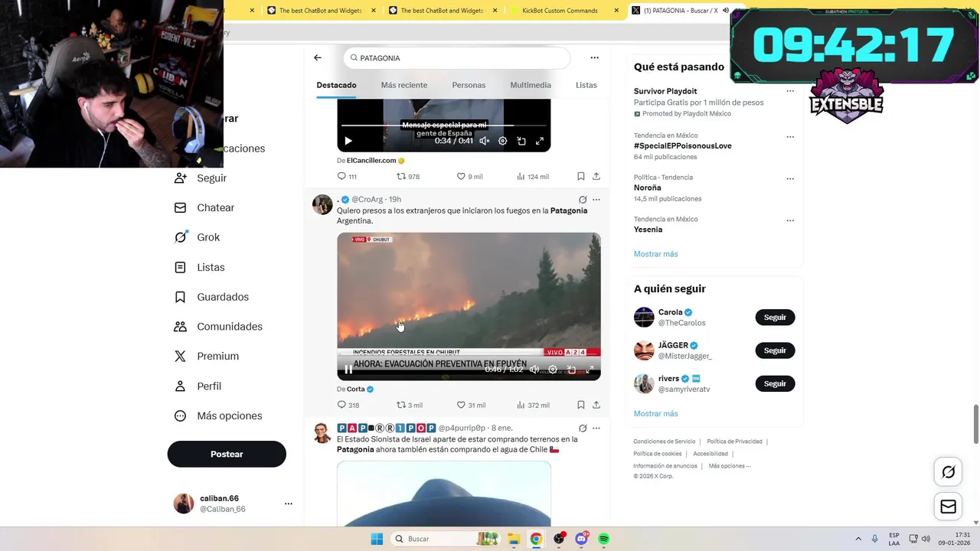Go back with the arrow beside search

[318, 57]
